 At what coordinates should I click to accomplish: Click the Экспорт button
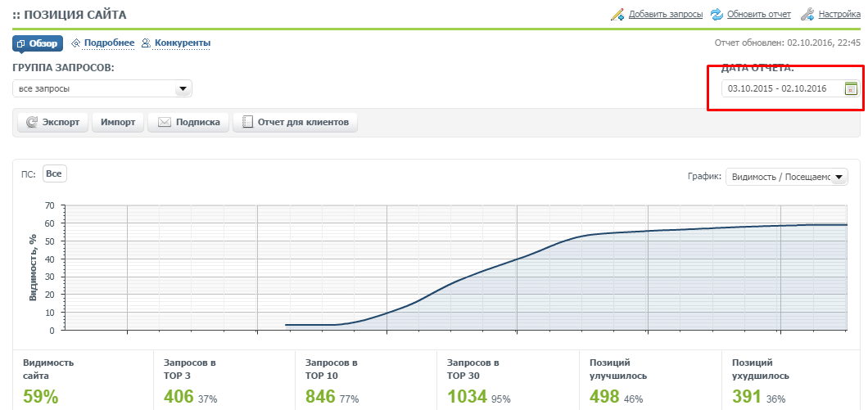tap(52, 123)
